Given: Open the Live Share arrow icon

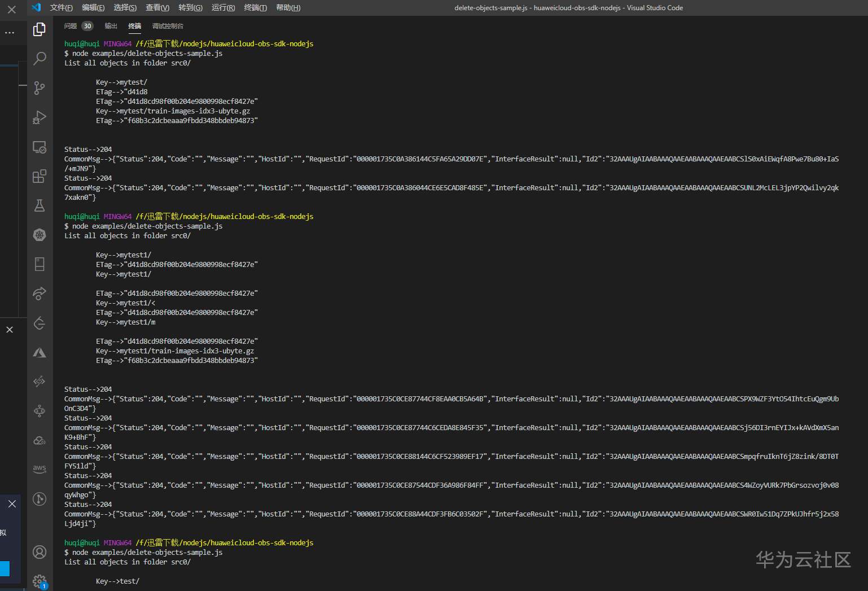Looking at the screenshot, I should [40, 294].
